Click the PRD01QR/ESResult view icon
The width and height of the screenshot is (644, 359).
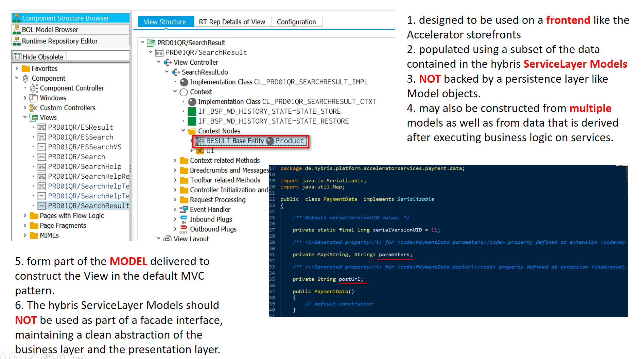tap(42, 127)
